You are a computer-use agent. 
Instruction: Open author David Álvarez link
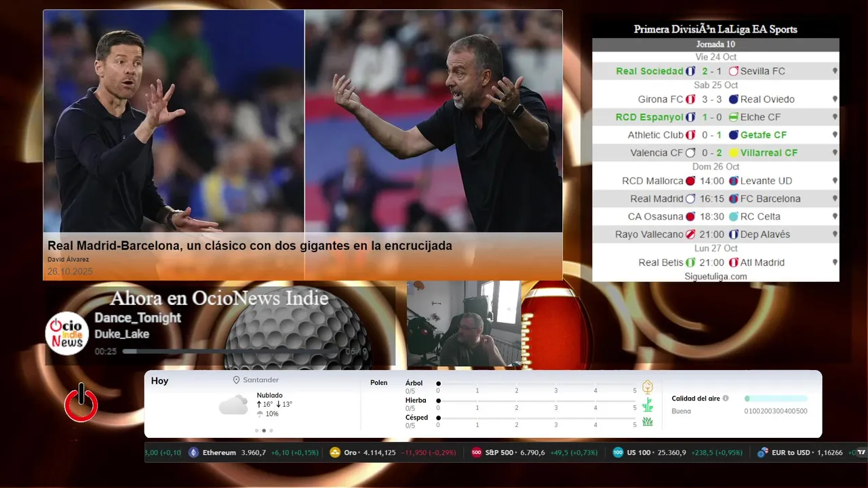pyautogui.click(x=68, y=260)
